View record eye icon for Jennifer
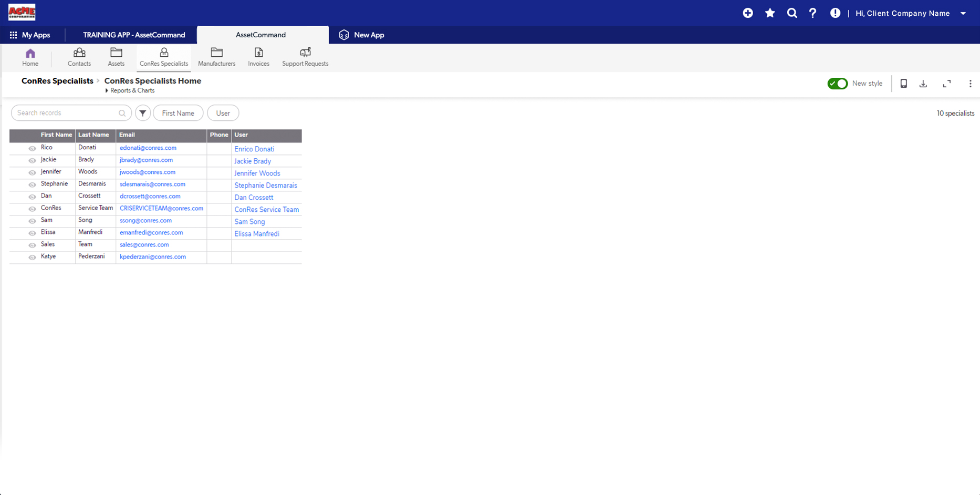This screenshot has height=495, width=980. 32,173
